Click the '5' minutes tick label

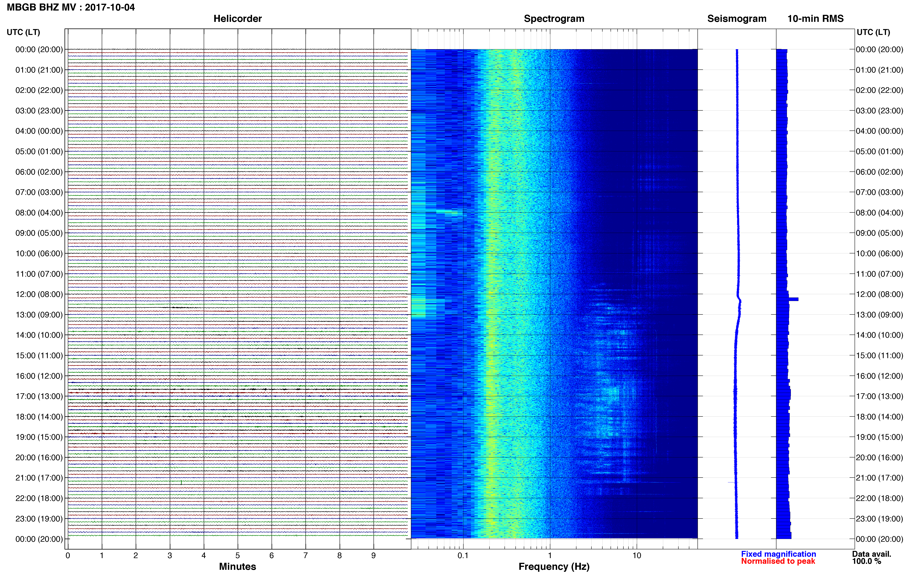point(238,555)
